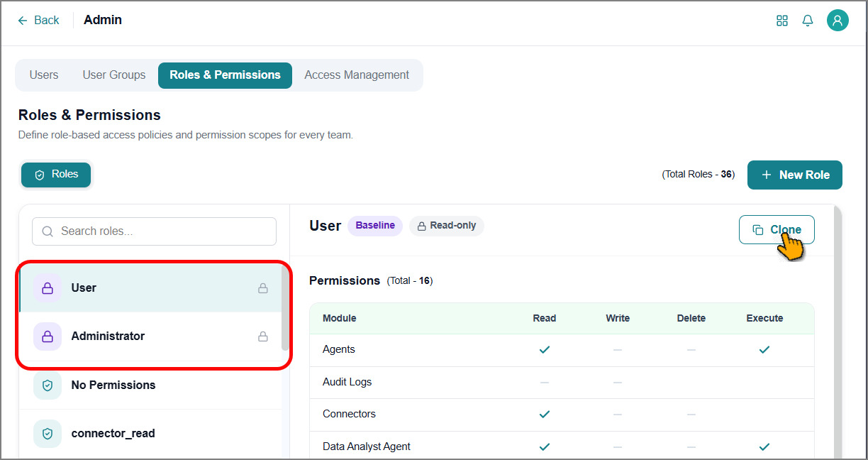
Task: Click the Execute checkmark for Data Analyst Agent
Action: tap(764, 447)
